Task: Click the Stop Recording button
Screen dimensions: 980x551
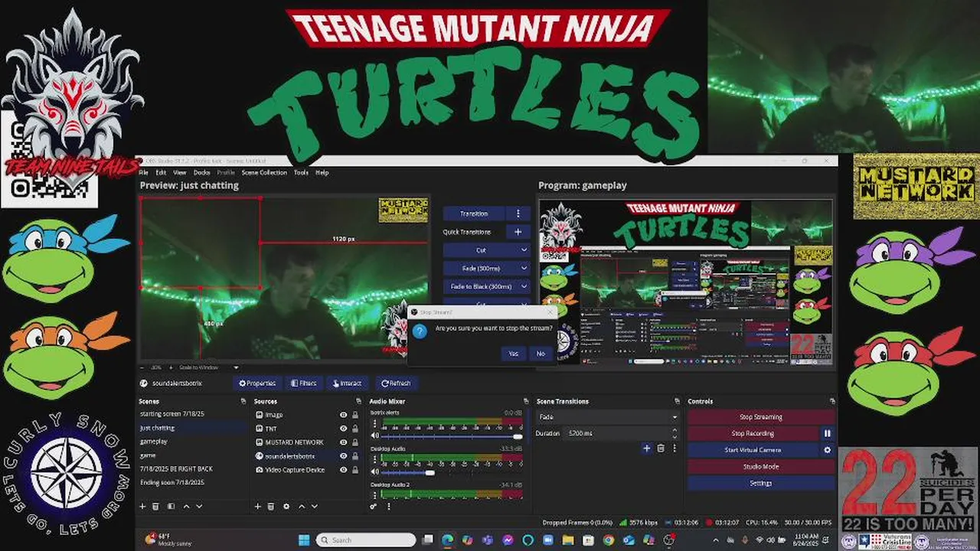Action: (x=753, y=433)
